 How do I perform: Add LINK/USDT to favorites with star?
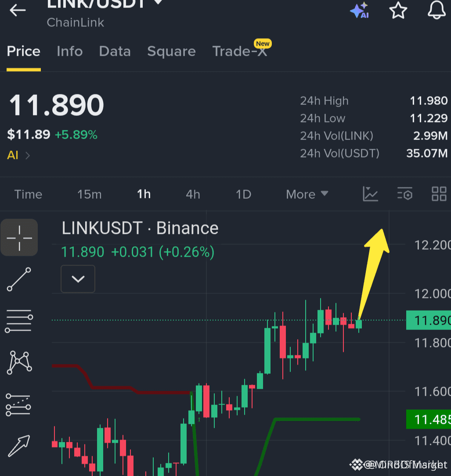pos(398,11)
